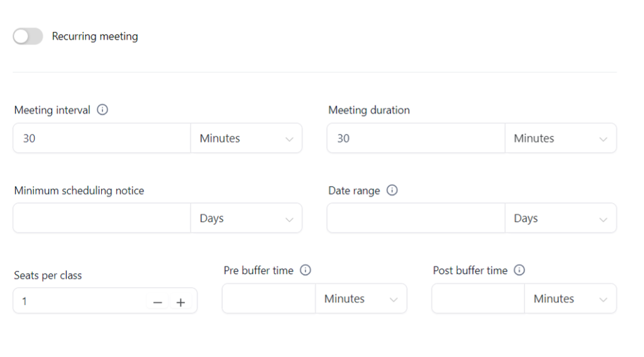Focus the Minimum scheduling notice input field
The image size is (644, 357).
tap(102, 218)
